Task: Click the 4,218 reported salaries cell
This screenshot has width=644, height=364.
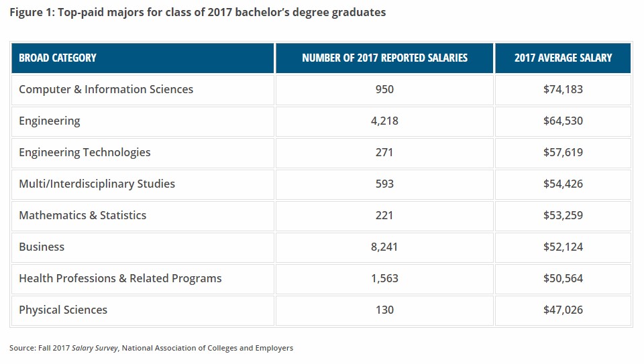Action: [x=384, y=121]
